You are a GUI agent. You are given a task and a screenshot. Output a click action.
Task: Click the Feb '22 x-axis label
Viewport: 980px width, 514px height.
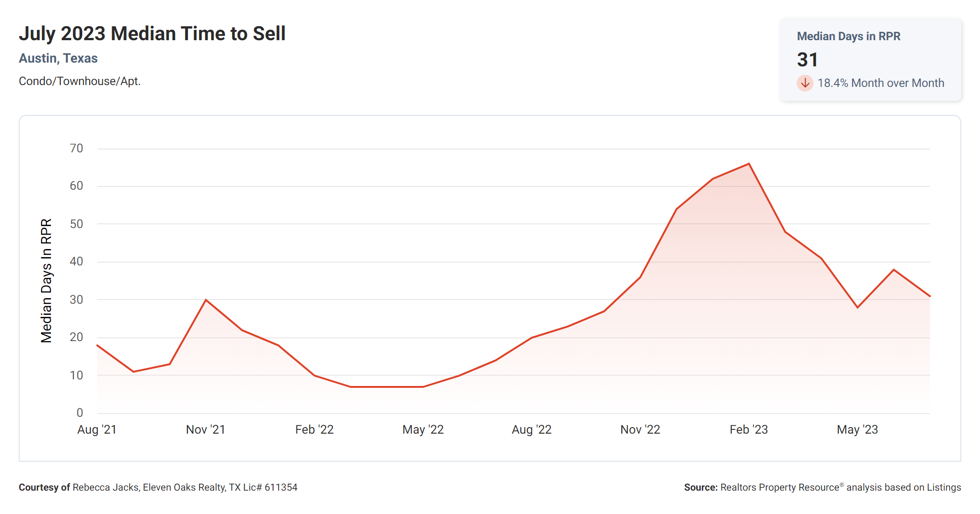pyautogui.click(x=314, y=429)
